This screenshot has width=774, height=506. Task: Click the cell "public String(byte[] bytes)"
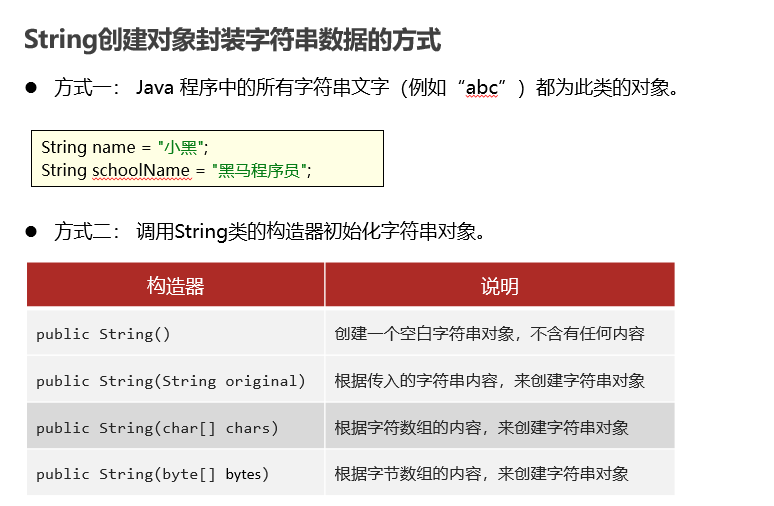pos(176,472)
